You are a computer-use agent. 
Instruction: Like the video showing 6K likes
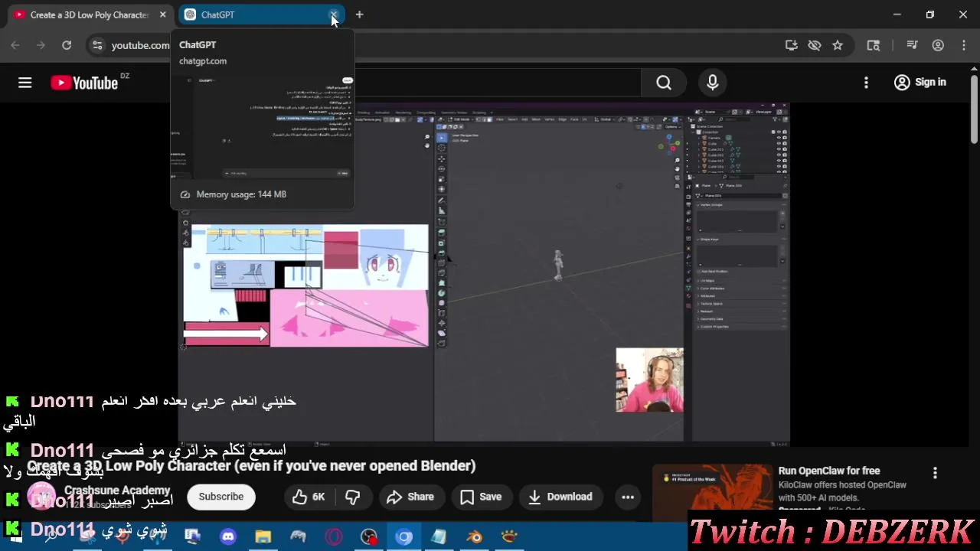[309, 497]
